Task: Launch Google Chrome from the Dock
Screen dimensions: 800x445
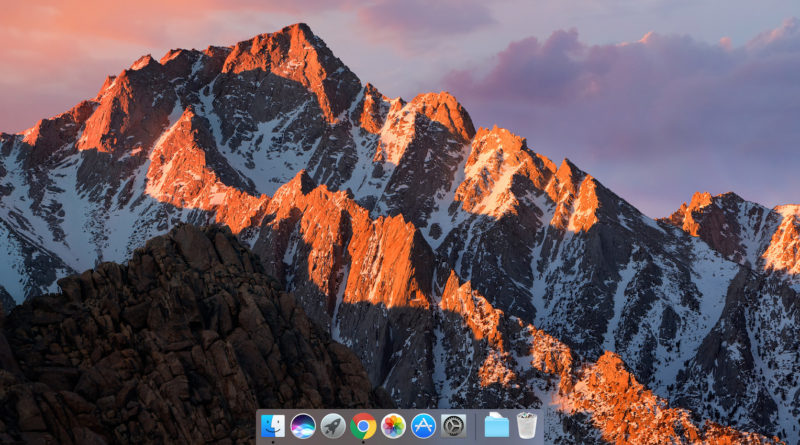Action: coord(363,426)
